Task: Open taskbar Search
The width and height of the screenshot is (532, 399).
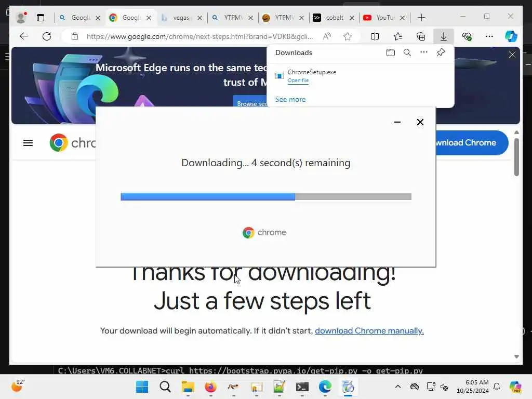Action: coord(165,387)
